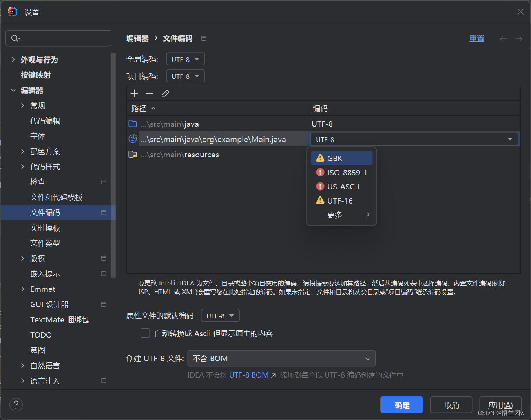Viewport: 531px width, 420px height.
Task: Click the folder icon for src\main\java row
Action: click(x=133, y=124)
